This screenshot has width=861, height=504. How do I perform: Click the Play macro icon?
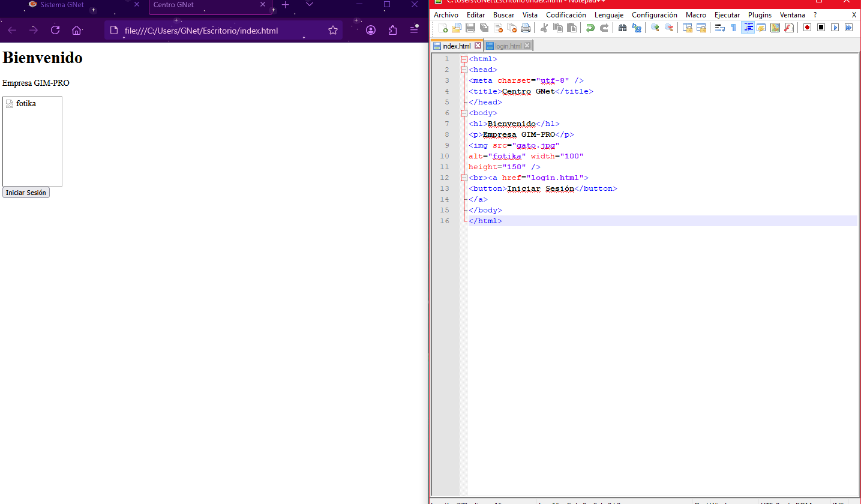click(835, 28)
